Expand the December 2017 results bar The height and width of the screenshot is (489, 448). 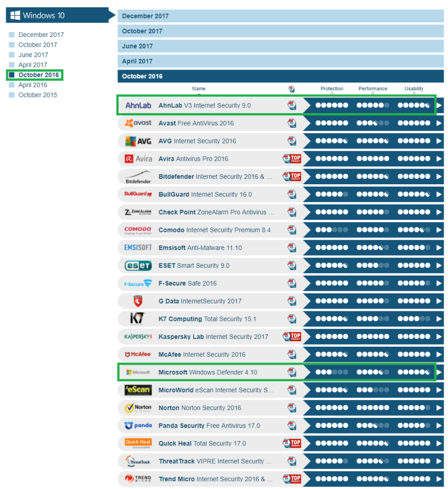tap(281, 16)
